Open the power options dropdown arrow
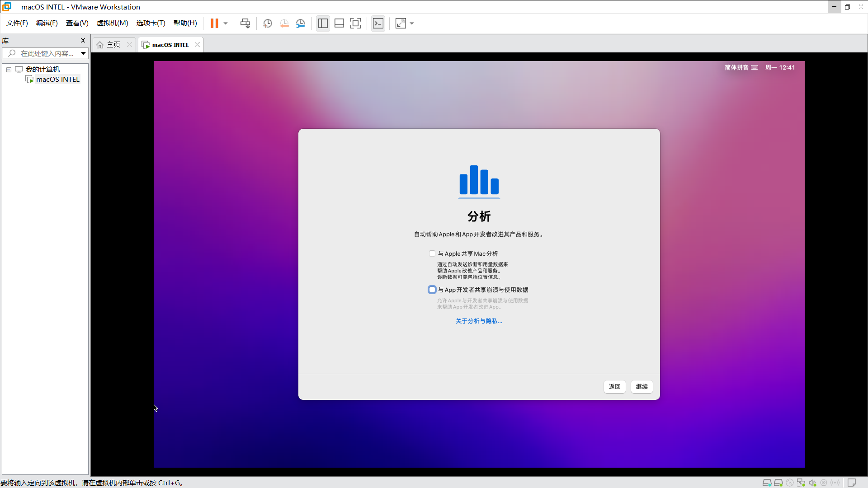Screen dimensions: 868x488 pyautogui.click(x=226, y=23)
